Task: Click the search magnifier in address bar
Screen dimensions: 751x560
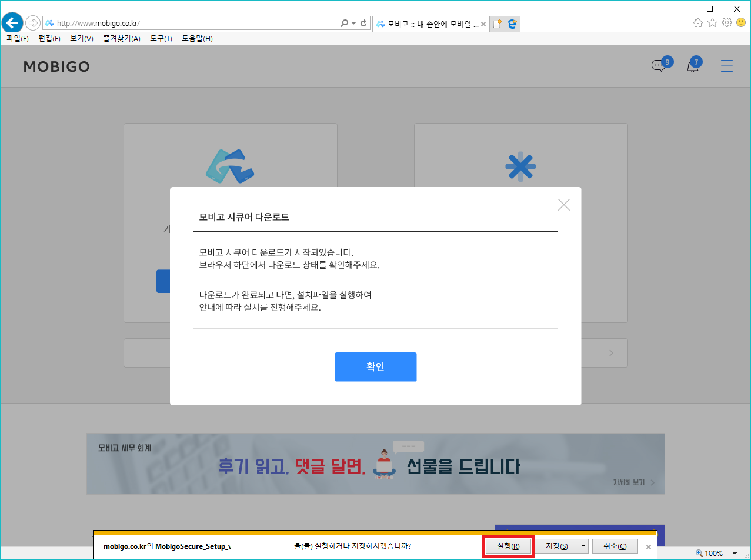Action: [x=345, y=24]
